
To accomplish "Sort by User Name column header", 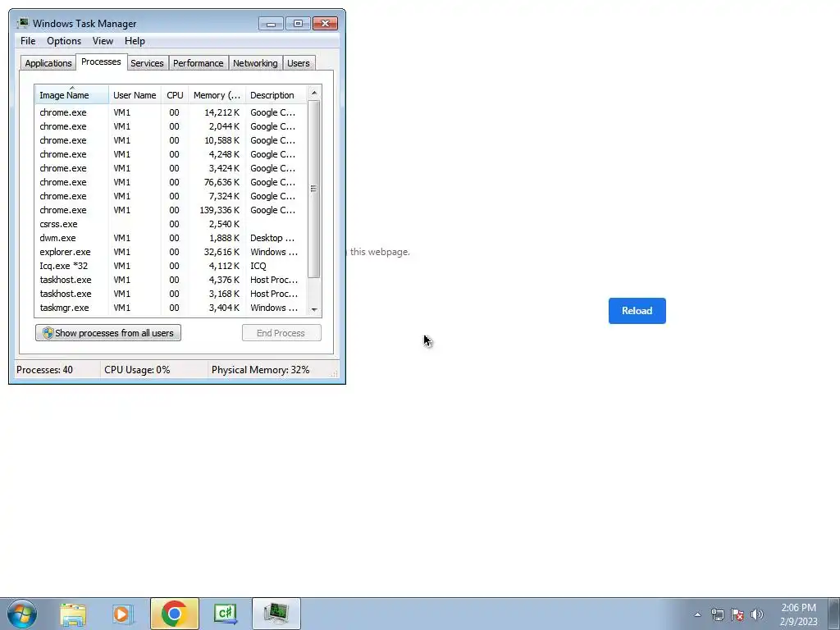I will click(x=135, y=95).
